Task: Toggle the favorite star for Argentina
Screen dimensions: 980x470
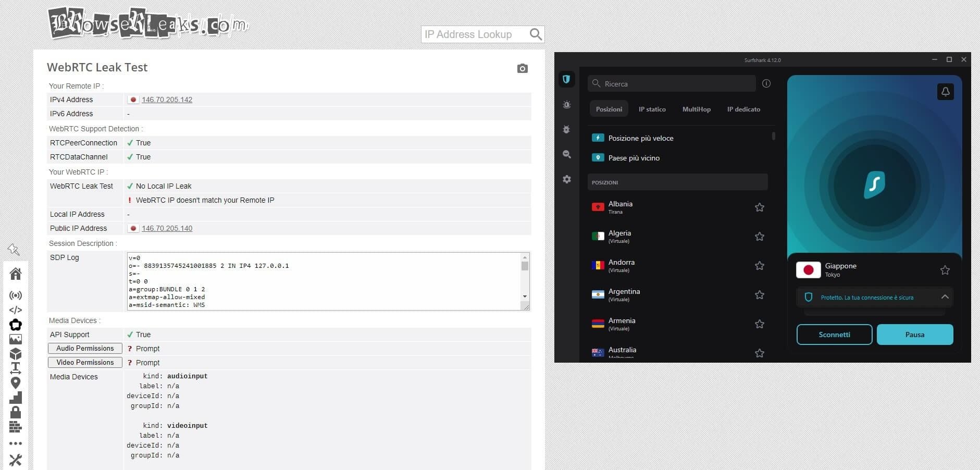Action: click(759, 295)
